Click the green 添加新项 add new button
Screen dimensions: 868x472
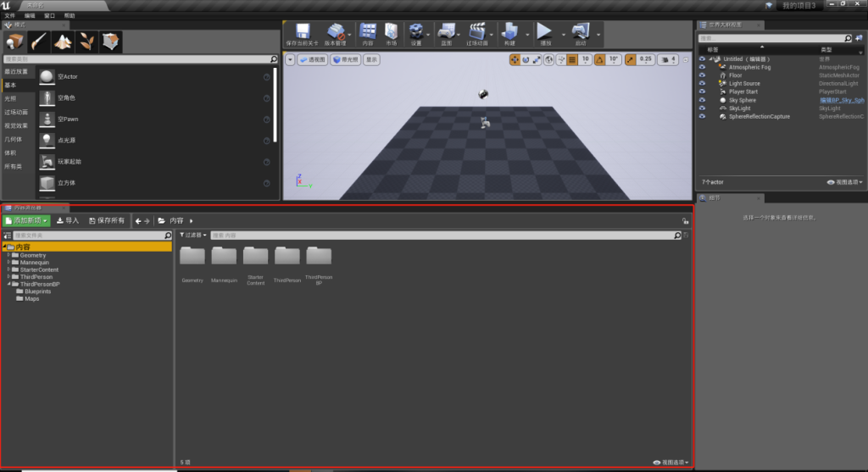click(x=26, y=221)
